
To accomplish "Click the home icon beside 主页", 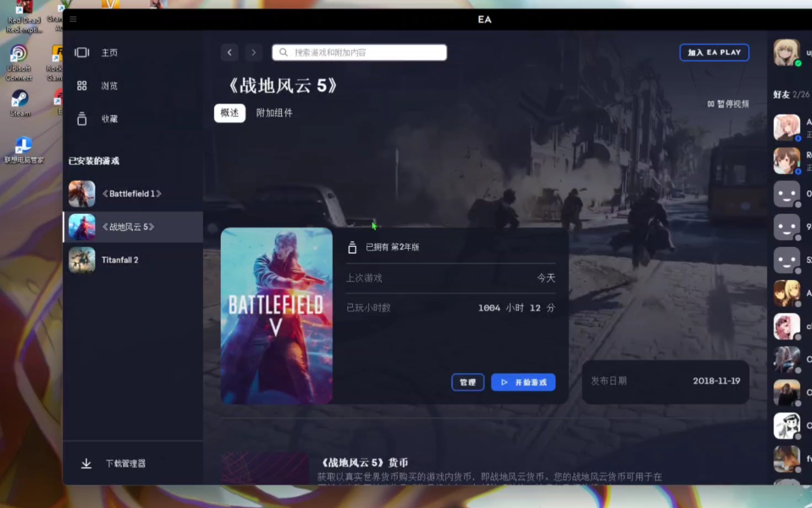I will (x=82, y=52).
